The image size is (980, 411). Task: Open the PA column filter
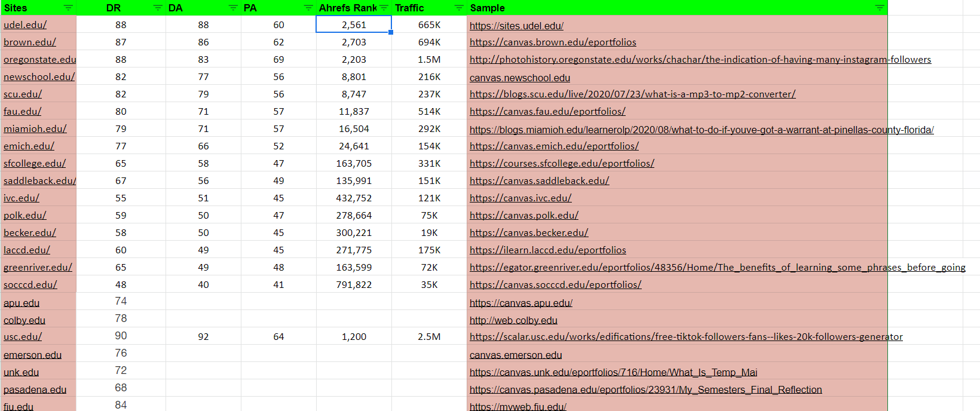(308, 8)
